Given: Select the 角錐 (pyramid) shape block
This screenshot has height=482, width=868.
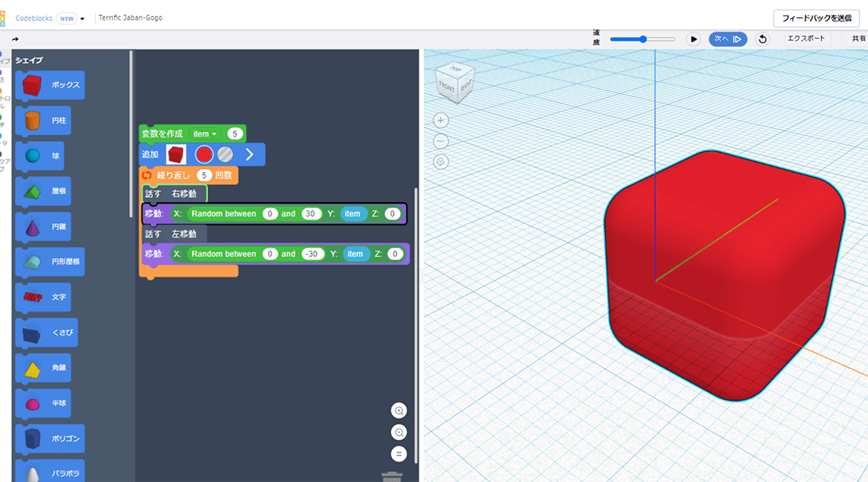Looking at the screenshot, I should (x=49, y=367).
